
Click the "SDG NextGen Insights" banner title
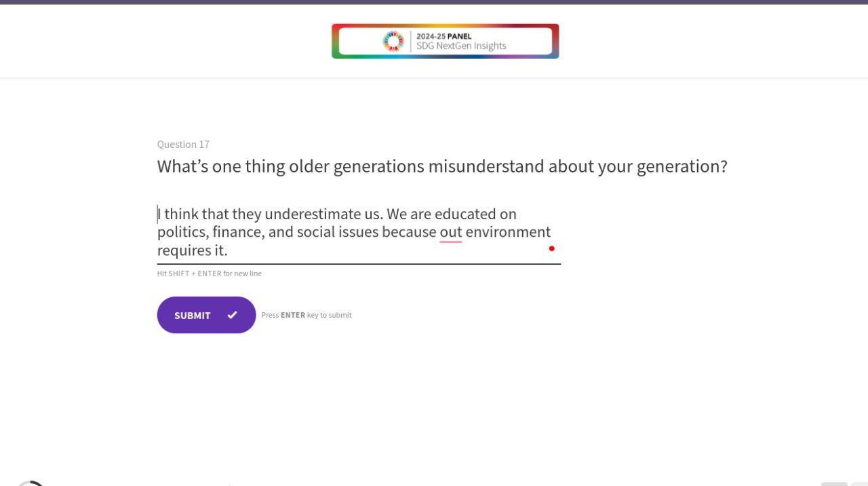point(461,46)
